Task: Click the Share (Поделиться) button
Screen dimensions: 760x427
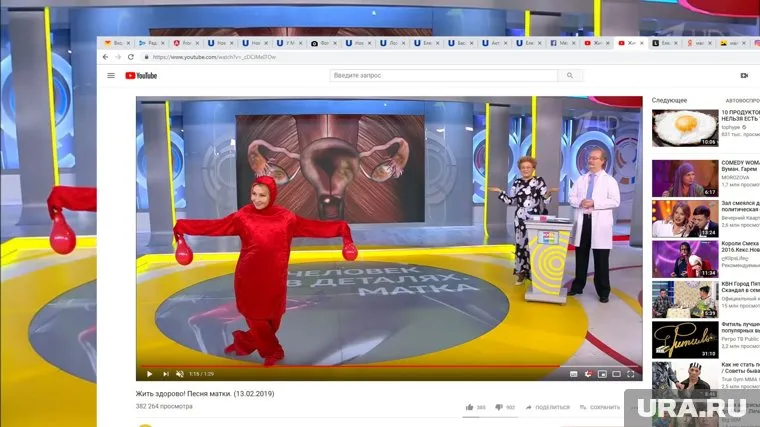Action: 547,407
